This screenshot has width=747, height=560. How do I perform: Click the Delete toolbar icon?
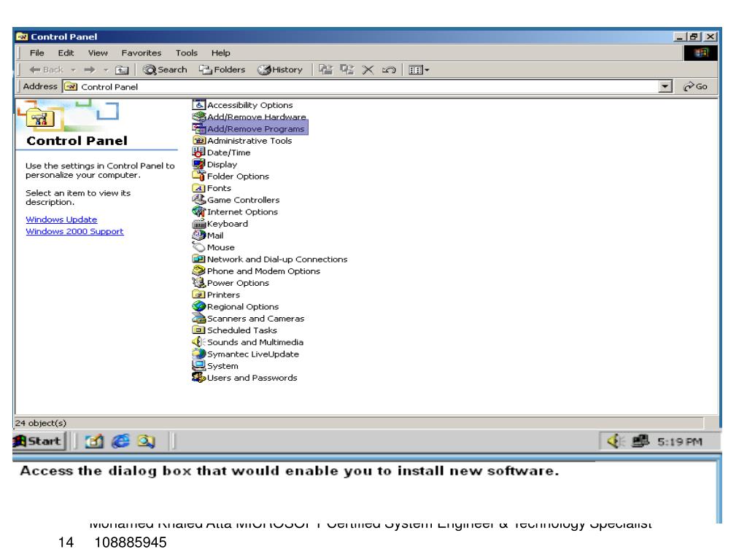click(x=368, y=69)
